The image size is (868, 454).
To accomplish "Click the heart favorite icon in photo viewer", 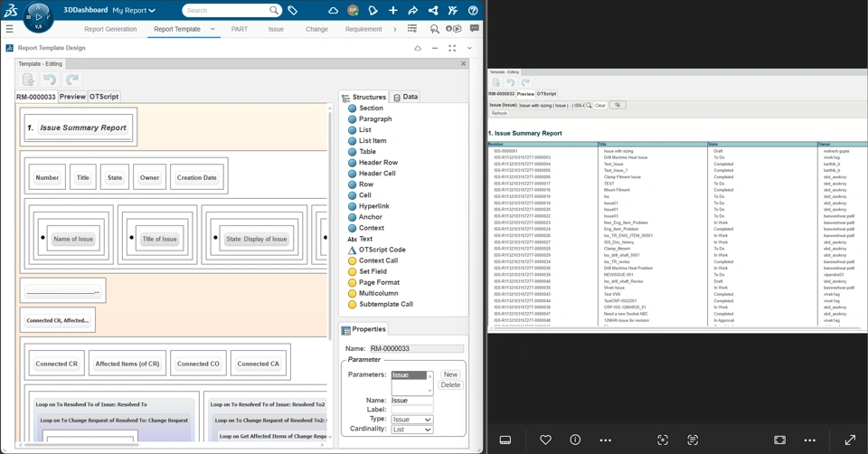I will [x=545, y=440].
